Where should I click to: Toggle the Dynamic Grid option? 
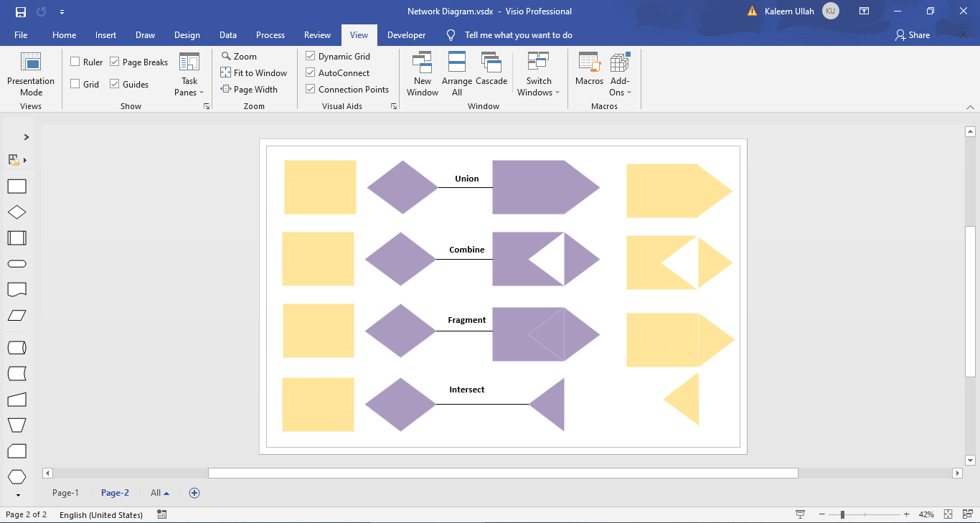pyautogui.click(x=310, y=55)
